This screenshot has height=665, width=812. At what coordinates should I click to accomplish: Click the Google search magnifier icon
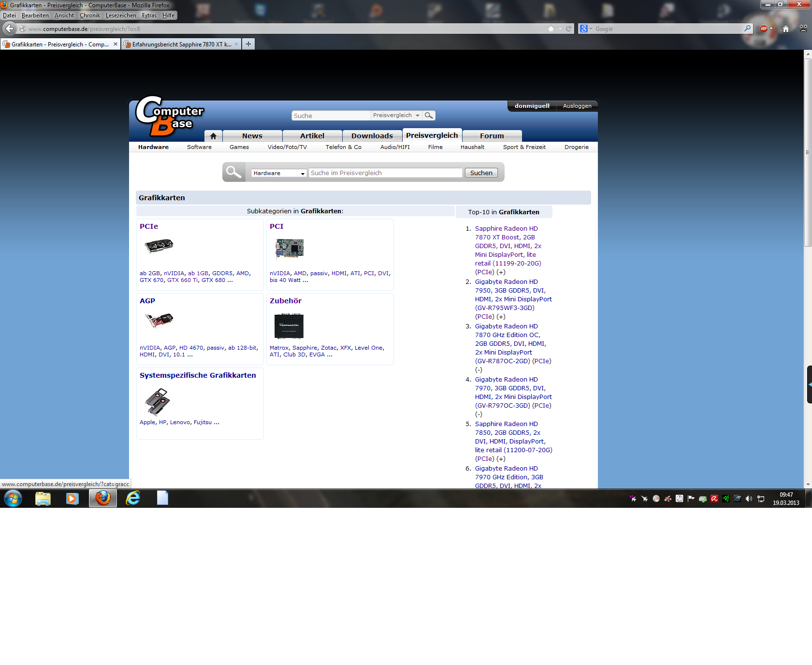pos(748,29)
